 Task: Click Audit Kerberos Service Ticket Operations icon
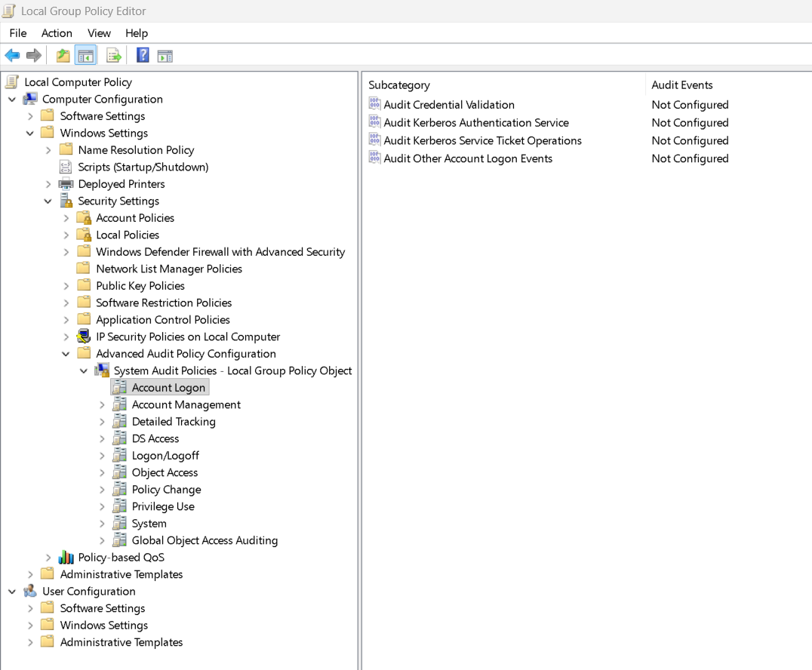pos(374,140)
